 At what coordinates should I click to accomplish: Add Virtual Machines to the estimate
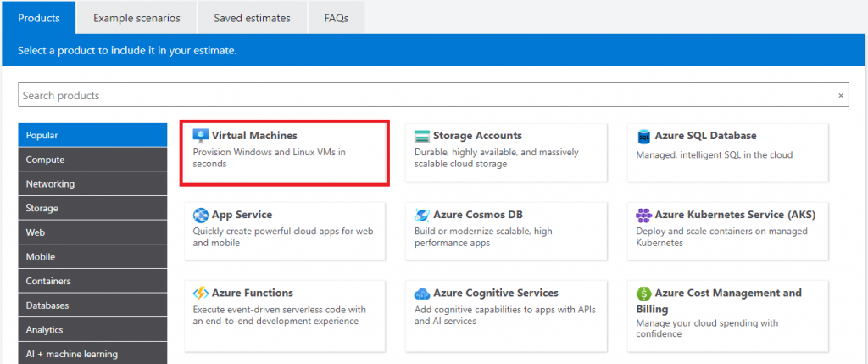(x=284, y=152)
